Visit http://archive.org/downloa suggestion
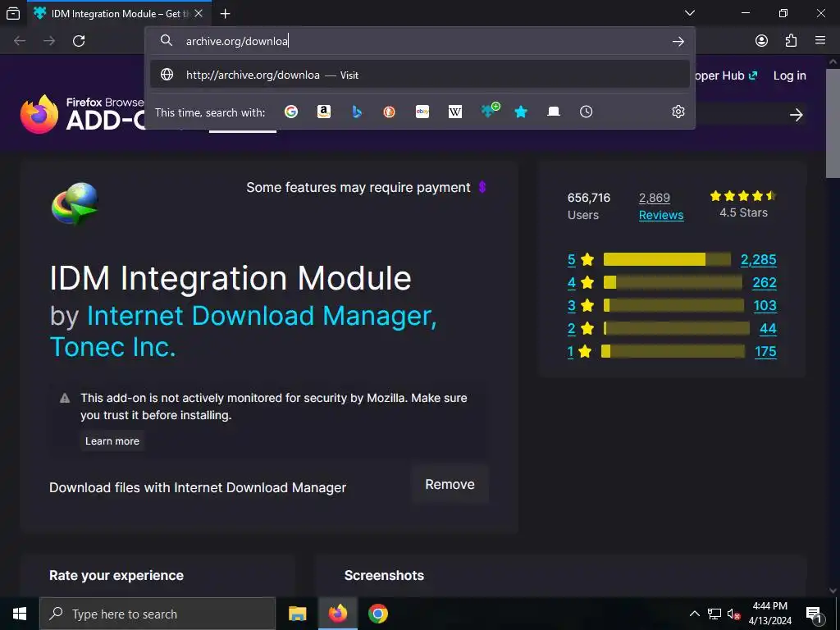The height and width of the screenshot is (630, 840). (x=420, y=75)
